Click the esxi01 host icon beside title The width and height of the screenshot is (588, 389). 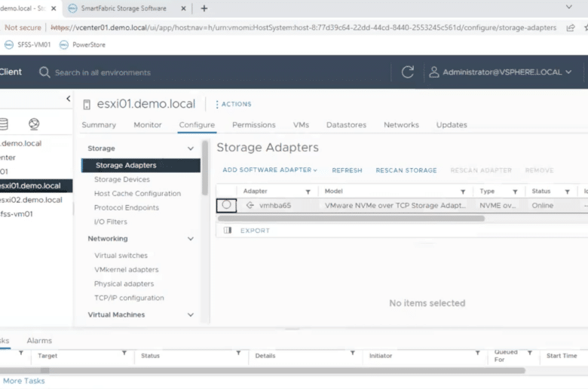click(x=87, y=104)
